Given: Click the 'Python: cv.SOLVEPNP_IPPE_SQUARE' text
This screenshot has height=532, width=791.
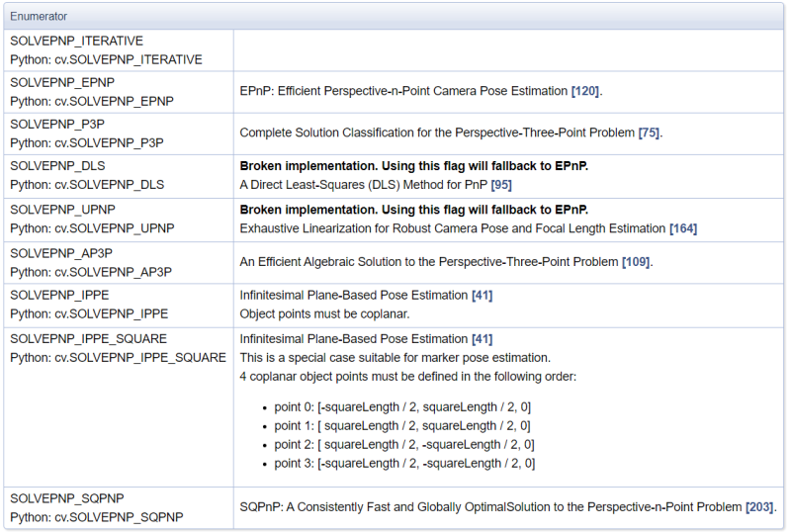Looking at the screenshot, I should [118, 357].
